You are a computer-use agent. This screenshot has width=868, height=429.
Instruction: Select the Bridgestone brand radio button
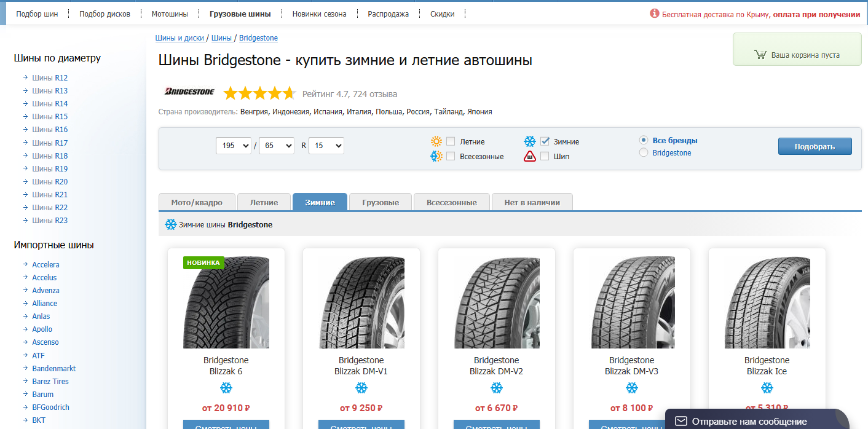644,152
